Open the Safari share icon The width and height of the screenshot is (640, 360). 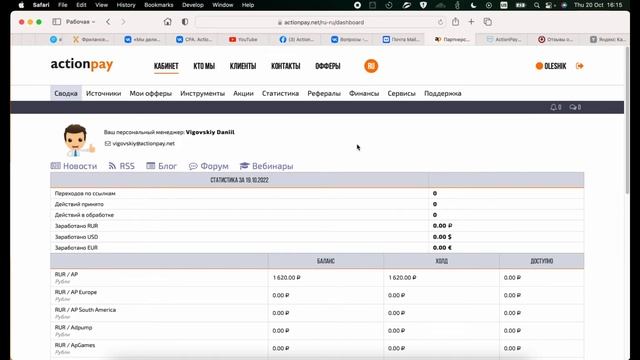[x=456, y=22]
